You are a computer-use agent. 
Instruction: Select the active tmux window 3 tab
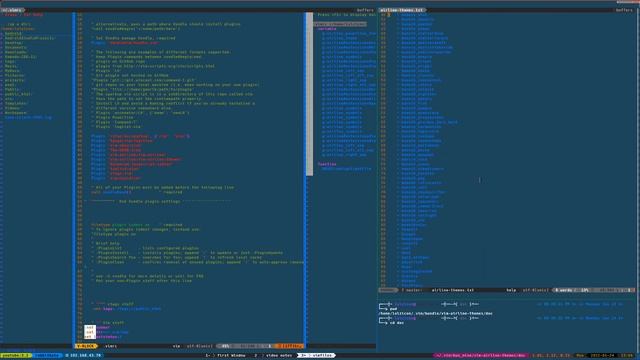coord(317,356)
